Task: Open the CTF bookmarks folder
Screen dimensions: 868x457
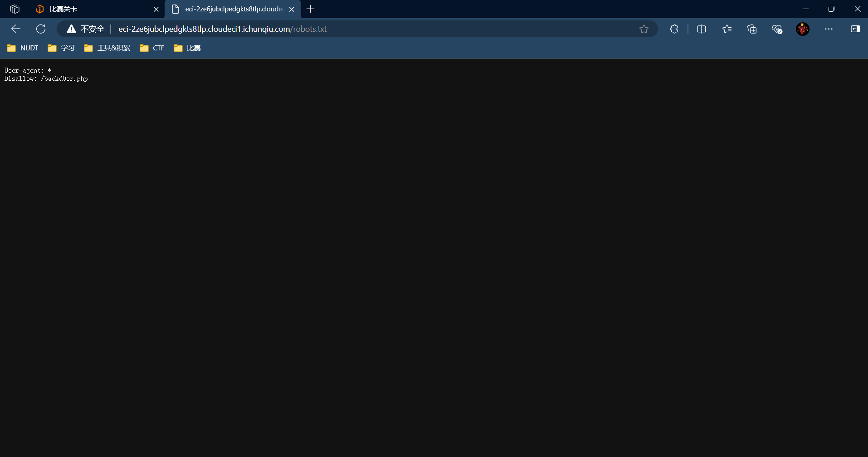Action: coord(152,48)
